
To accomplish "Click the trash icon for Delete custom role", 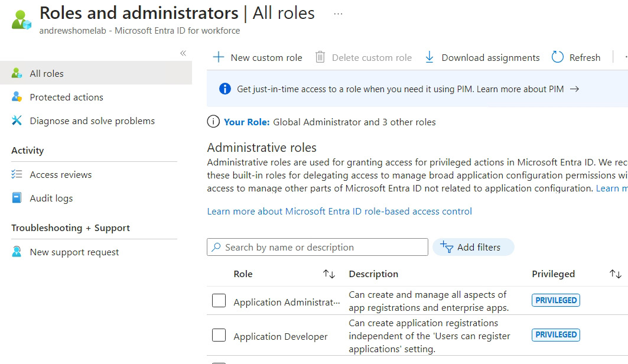I will click(320, 57).
